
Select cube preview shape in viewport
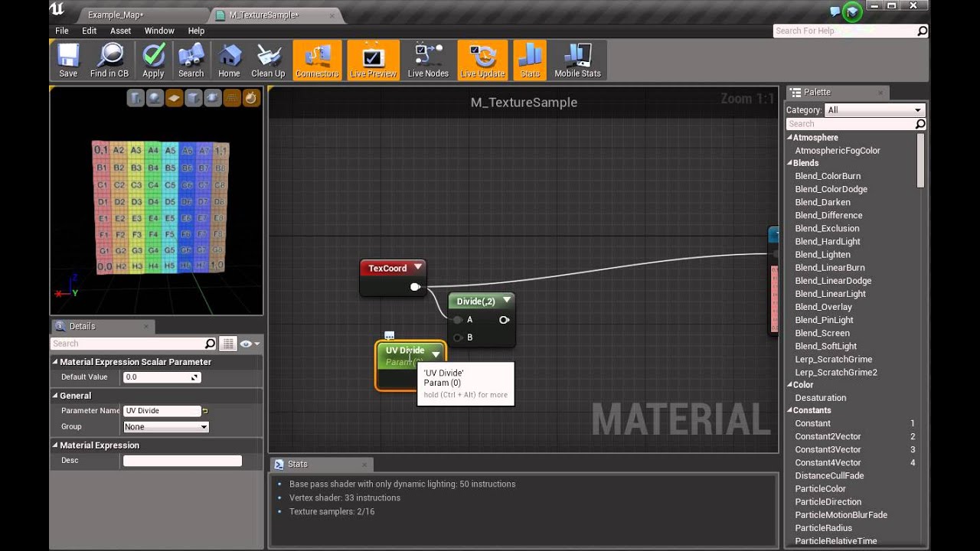click(193, 98)
